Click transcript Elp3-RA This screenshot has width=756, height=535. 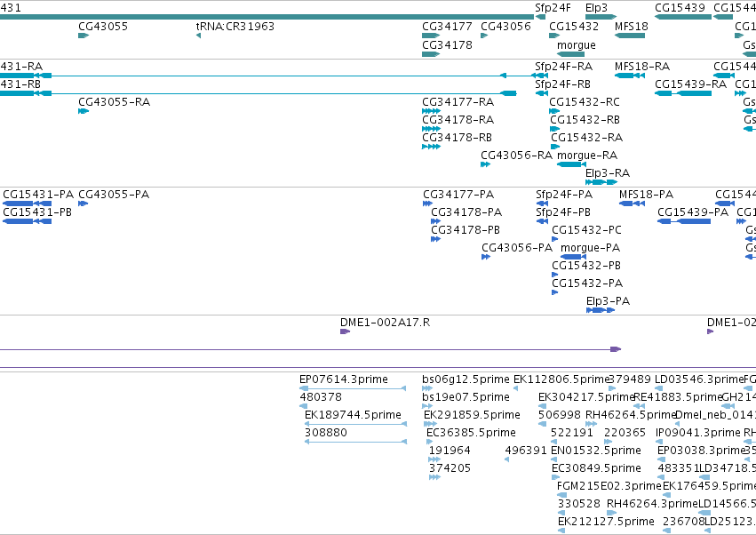click(x=608, y=173)
